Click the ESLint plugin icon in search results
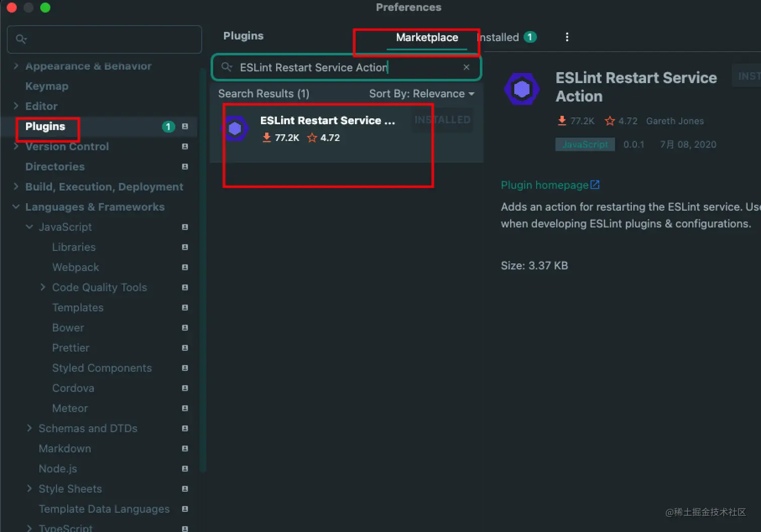Viewport: 761px width, 532px height. pos(235,128)
